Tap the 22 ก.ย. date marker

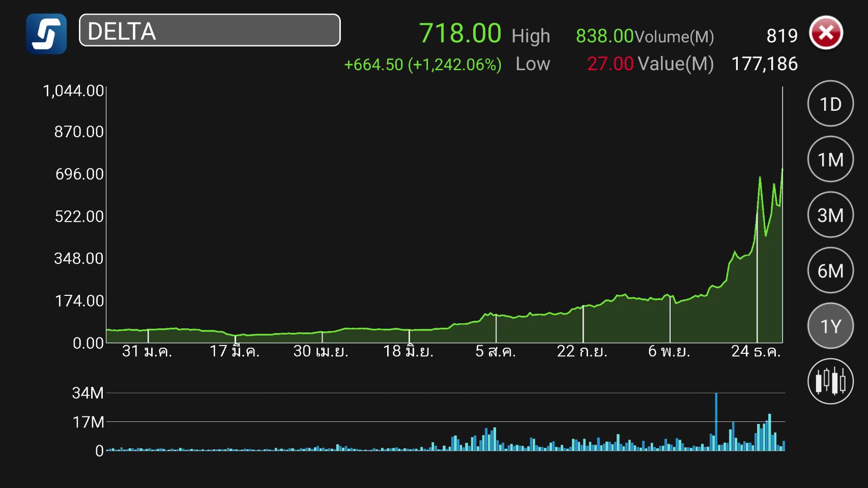pyautogui.click(x=582, y=351)
